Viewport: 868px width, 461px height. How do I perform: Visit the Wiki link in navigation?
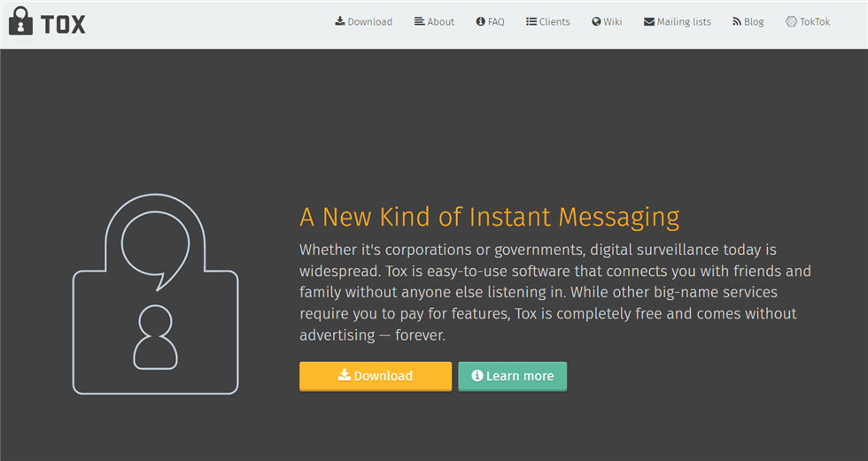tap(607, 21)
